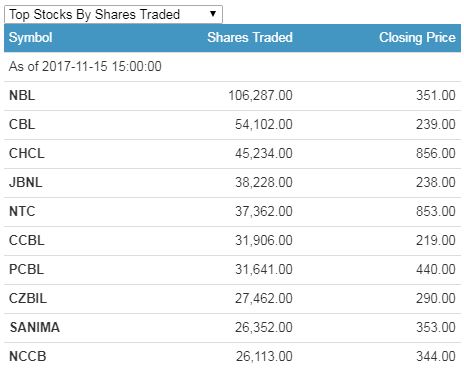Select the CZBIL symbol
This screenshot has width=464, height=370.
tap(28, 298)
